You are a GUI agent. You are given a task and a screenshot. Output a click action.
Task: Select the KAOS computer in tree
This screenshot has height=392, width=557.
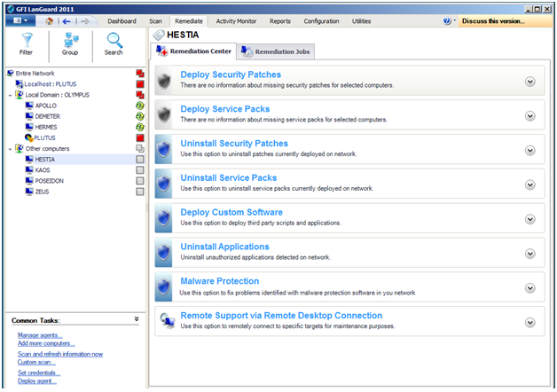(x=43, y=170)
